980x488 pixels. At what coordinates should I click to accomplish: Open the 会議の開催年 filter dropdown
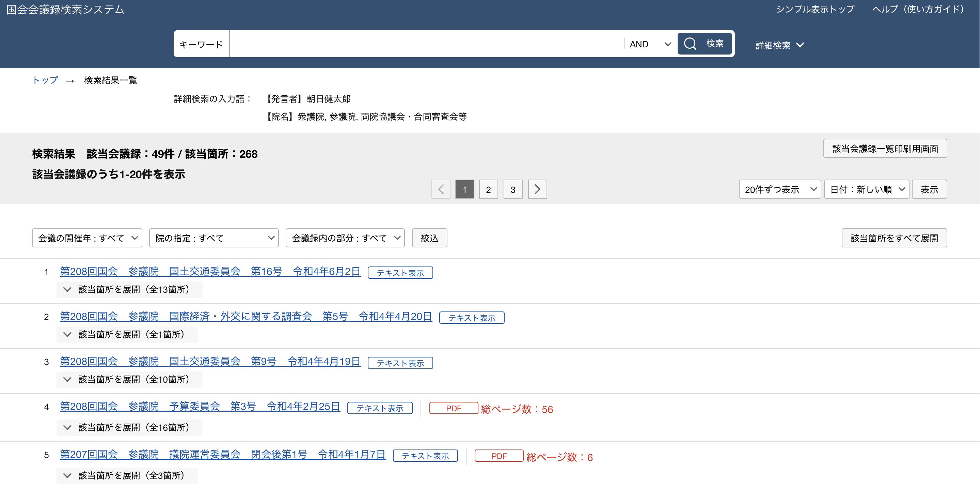[x=87, y=238]
